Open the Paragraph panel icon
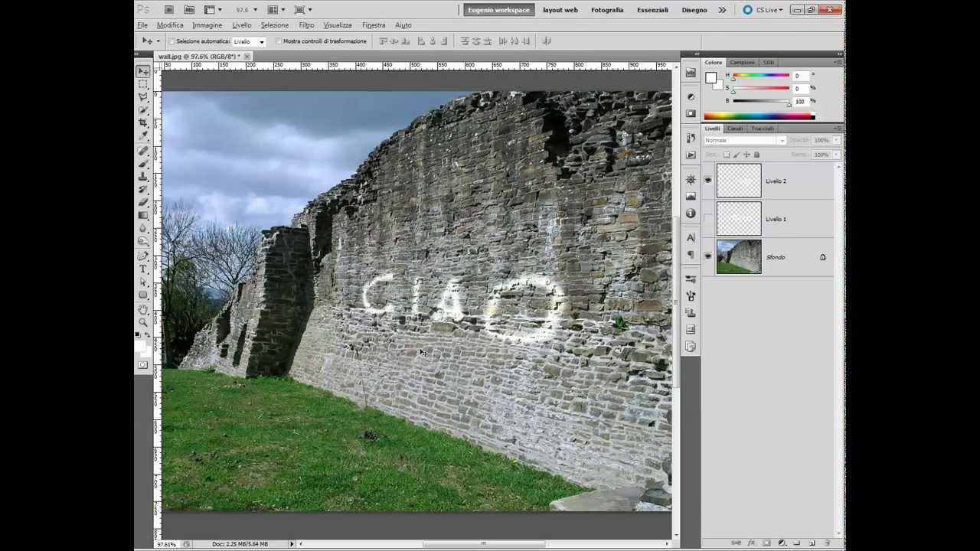 691,255
